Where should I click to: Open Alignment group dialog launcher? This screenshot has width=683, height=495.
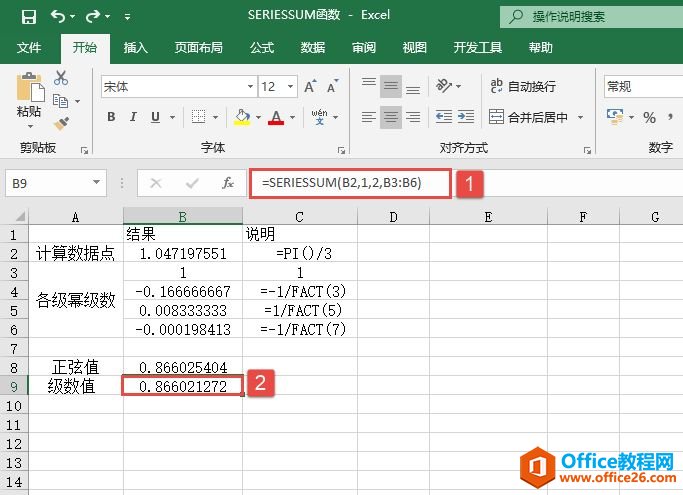coord(587,150)
